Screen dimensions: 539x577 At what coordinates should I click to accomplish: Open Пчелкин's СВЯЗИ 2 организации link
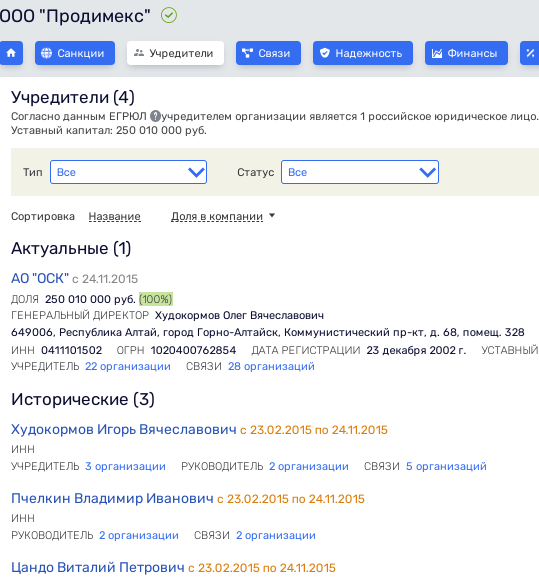coord(276,535)
